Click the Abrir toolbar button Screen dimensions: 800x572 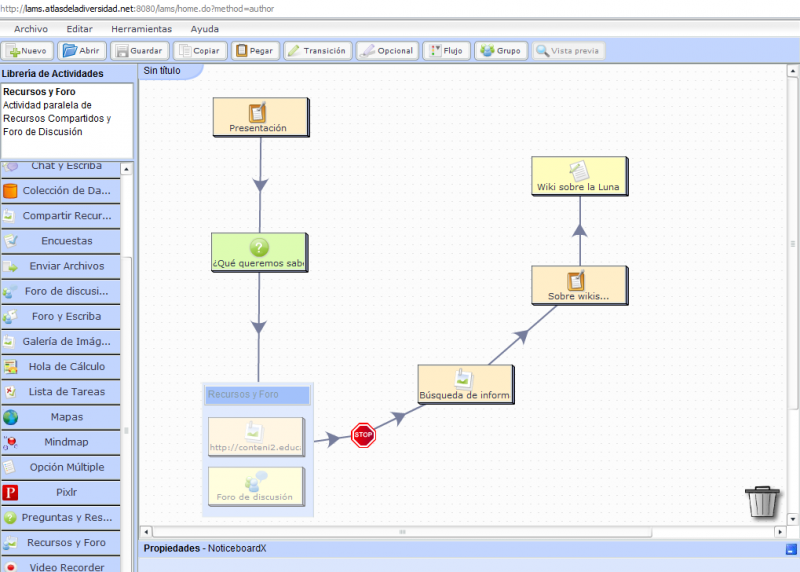(x=82, y=51)
